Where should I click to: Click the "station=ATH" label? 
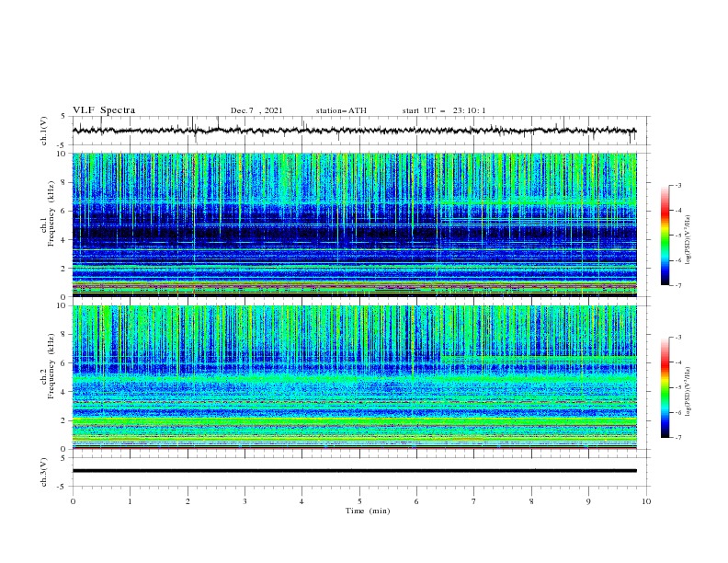pos(341,110)
